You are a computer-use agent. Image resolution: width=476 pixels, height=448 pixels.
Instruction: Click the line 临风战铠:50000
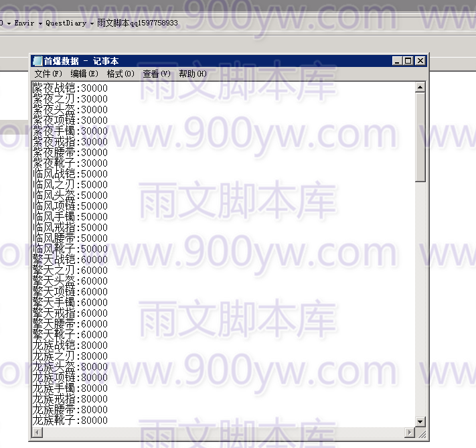(70, 173)
